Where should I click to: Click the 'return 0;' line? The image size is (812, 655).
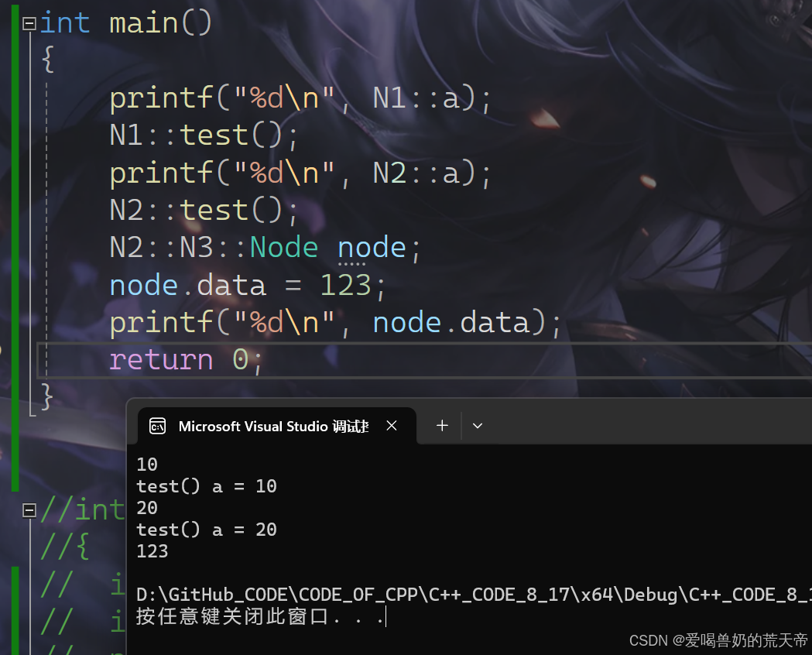187,359
